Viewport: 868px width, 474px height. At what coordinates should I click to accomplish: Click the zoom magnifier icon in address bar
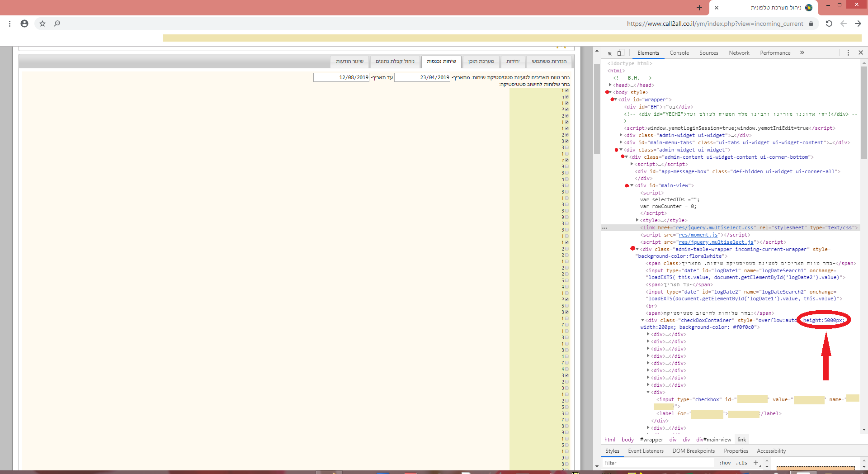[57, 24]
